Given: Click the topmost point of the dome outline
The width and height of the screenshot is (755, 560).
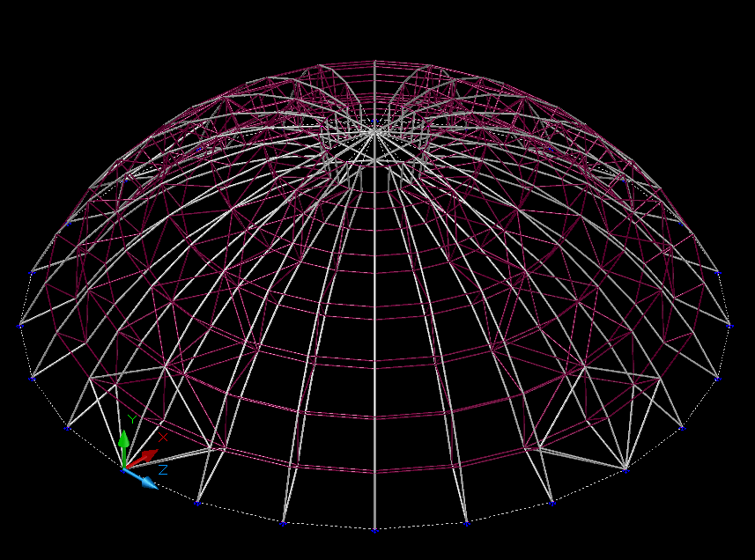Looking at the screenshot, I should click(375, 61).
